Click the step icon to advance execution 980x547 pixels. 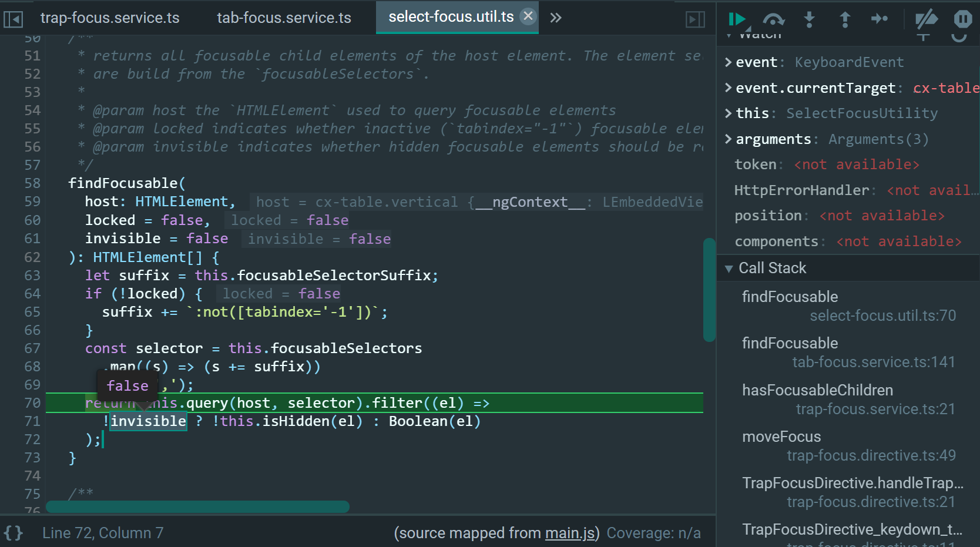(x=880, y=19)
